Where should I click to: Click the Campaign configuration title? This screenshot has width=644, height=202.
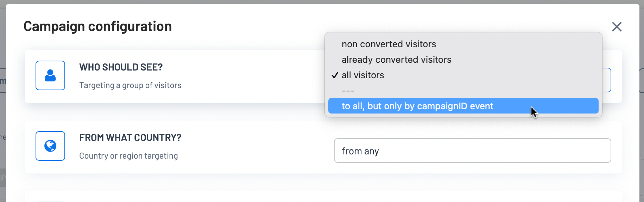point(98,26)
